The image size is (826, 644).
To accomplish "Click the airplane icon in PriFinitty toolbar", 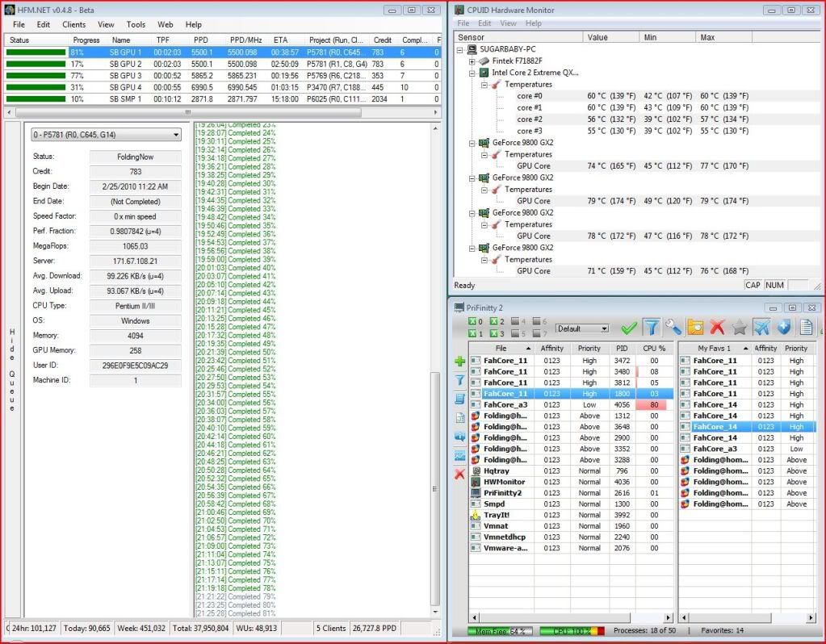I will [x=761, y=328].
